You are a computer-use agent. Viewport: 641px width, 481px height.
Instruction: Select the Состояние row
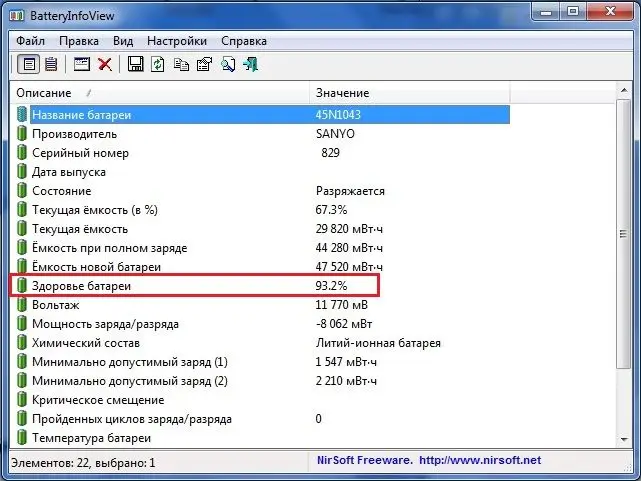(x=262, y=191)
